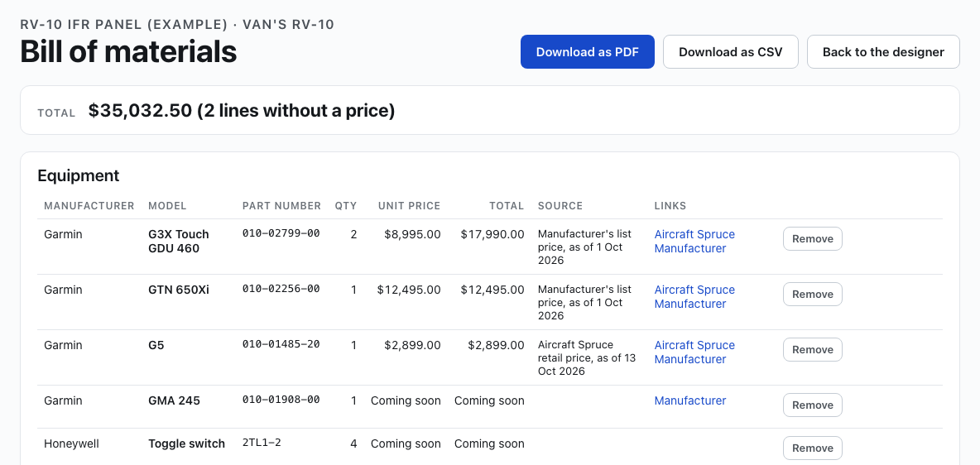Click the $8,995.00 unit price
Image resolution: width=980 pixels, height=465 pixels.
click(412, 234)
